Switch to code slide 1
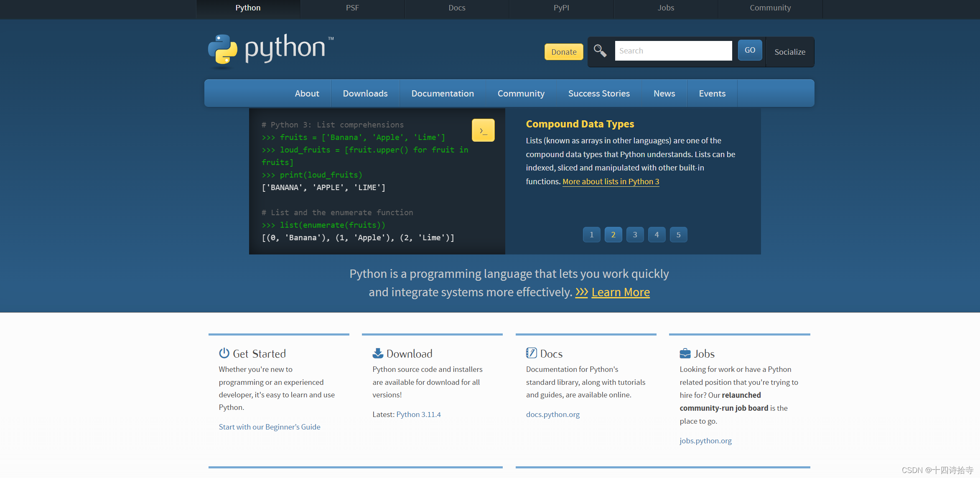 tap(591, 235)
